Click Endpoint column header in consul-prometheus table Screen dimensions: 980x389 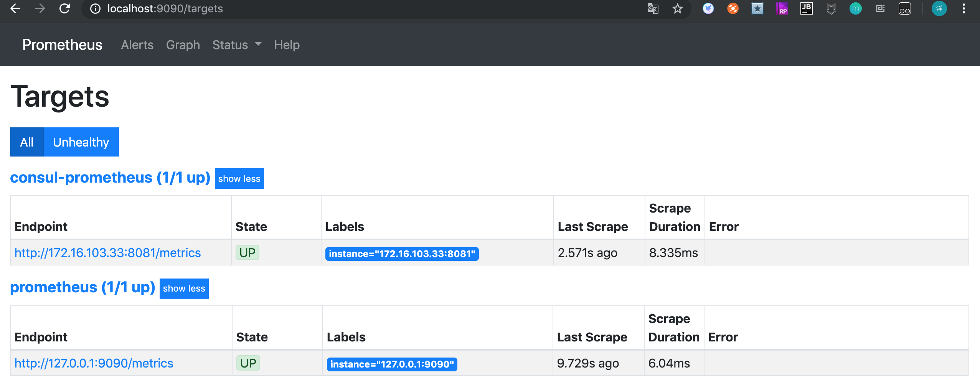pyautogui.click(x=41, y=227)
